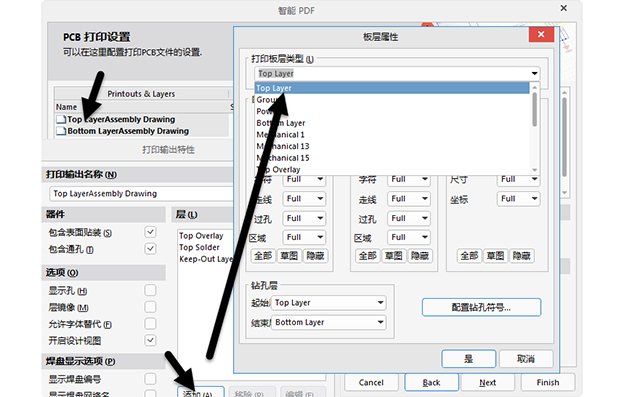
Task: Click 全部 button in middle group
Action: pyautogui.click(x=367, y=256)
